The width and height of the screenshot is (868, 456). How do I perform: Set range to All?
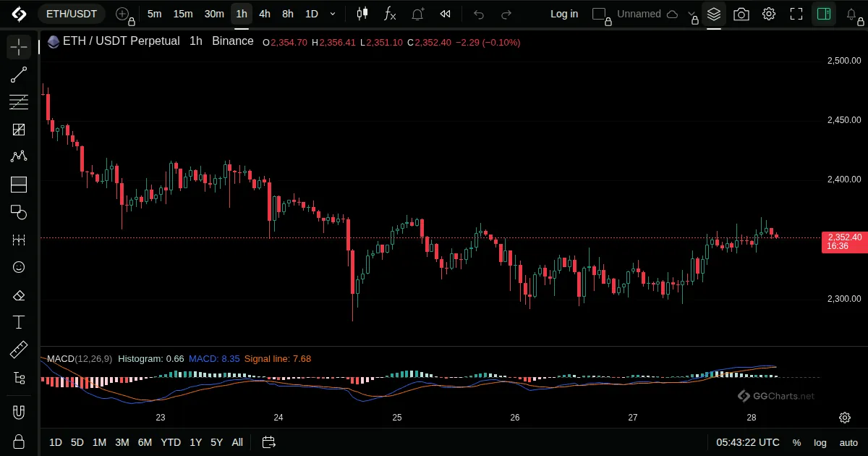[x=237, y=442]
